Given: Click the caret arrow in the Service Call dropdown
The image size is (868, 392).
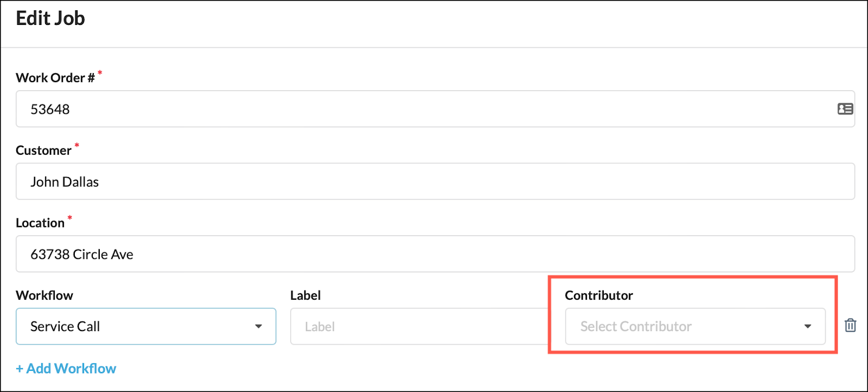Looking at the screenshot, I should point(259,326).
